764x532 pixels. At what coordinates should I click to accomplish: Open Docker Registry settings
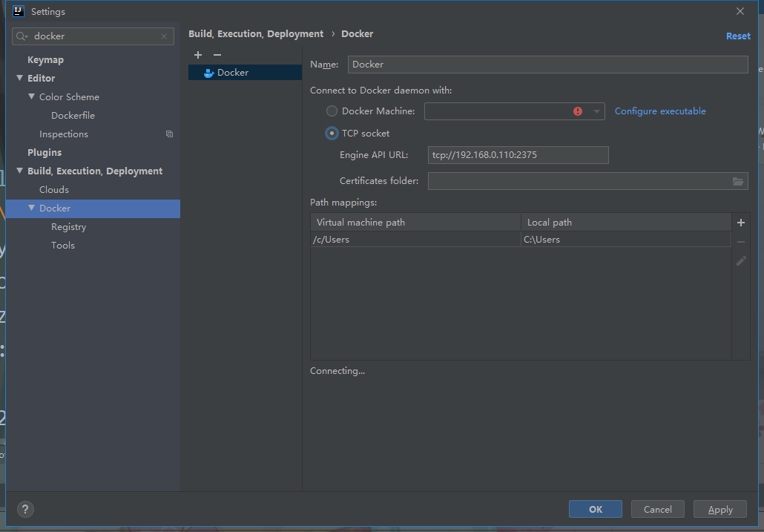[x=69, y=227]
